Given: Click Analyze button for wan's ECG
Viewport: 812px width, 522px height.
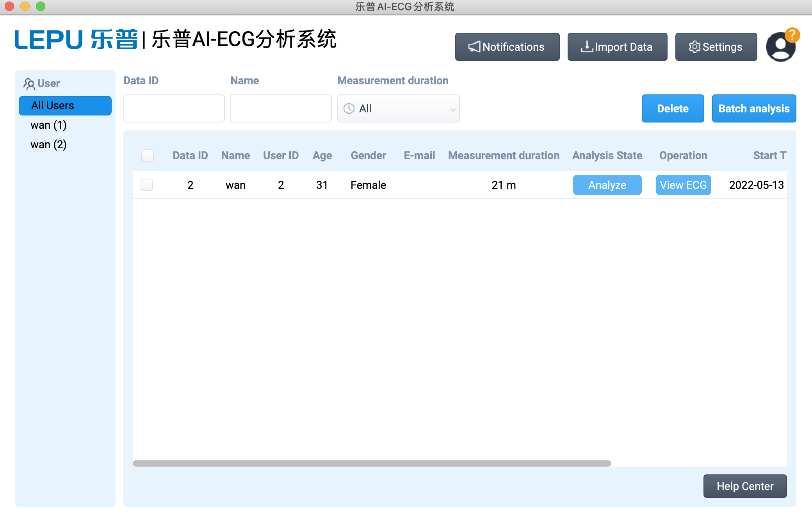Looking at the screenshot, I should (607, 185).
